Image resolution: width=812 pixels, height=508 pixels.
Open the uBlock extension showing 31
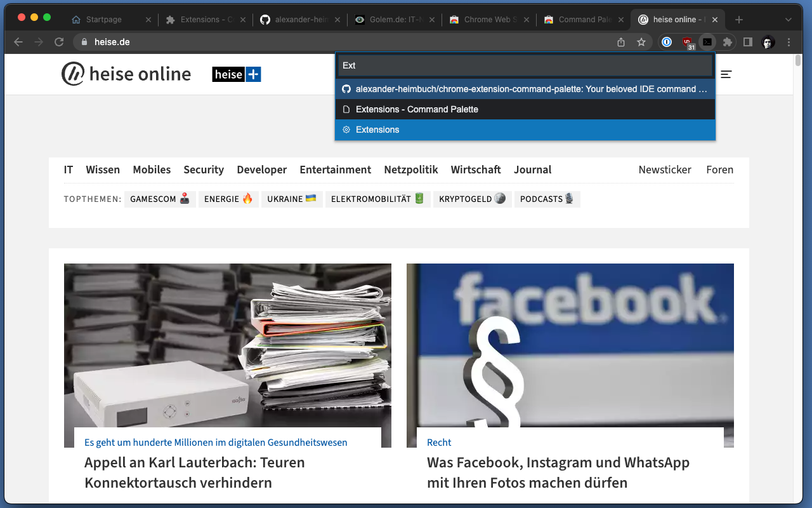click(x=687, y=42)
